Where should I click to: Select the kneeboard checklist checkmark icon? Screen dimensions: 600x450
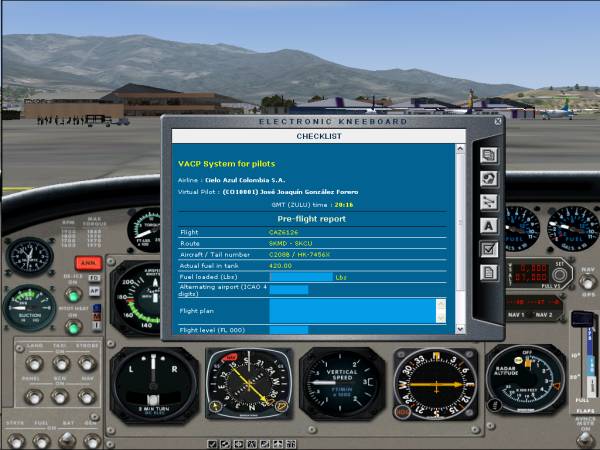tap(489, 249)
